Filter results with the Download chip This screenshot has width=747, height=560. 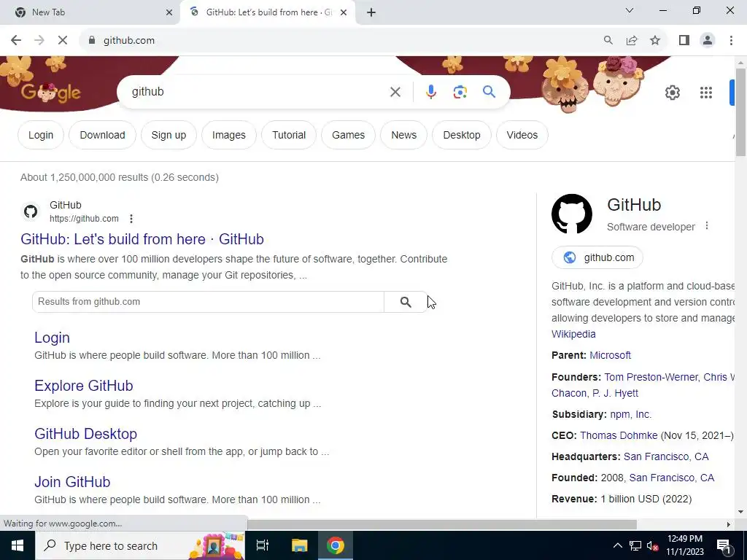tap(102, 135)
